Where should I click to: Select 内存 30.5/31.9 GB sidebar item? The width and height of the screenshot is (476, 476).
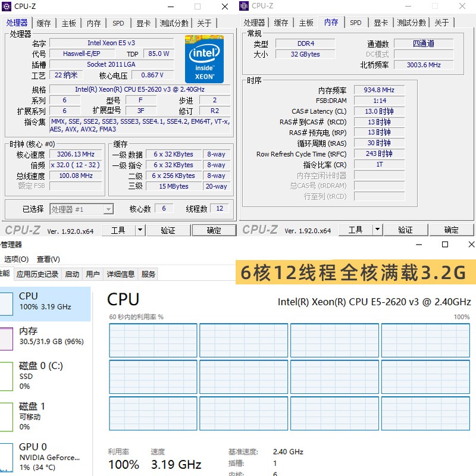(45, 338)
